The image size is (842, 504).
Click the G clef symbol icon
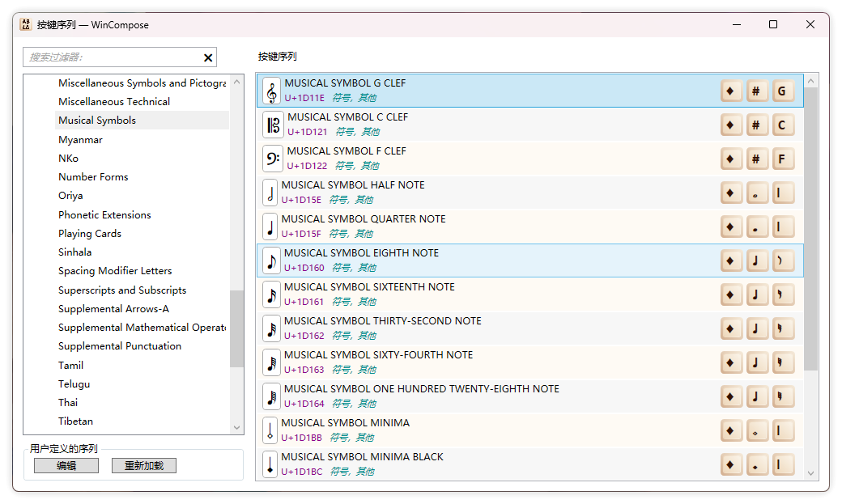coord(272,91)
